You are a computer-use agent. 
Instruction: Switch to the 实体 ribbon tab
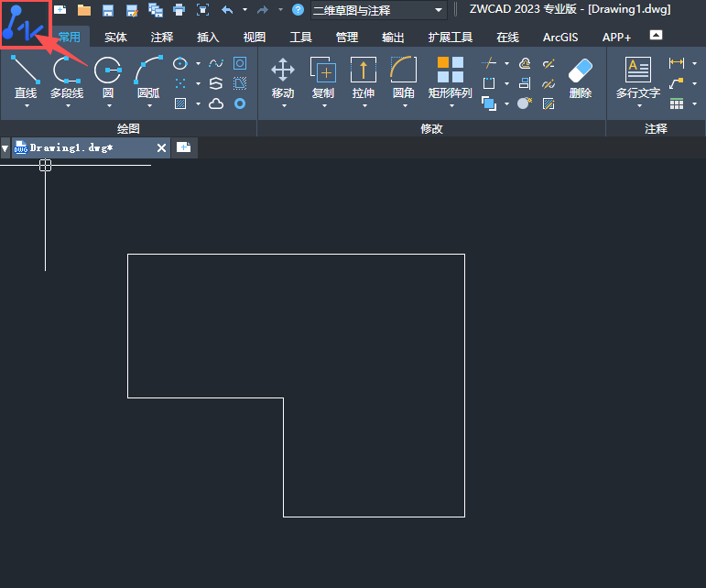[115, 37]
